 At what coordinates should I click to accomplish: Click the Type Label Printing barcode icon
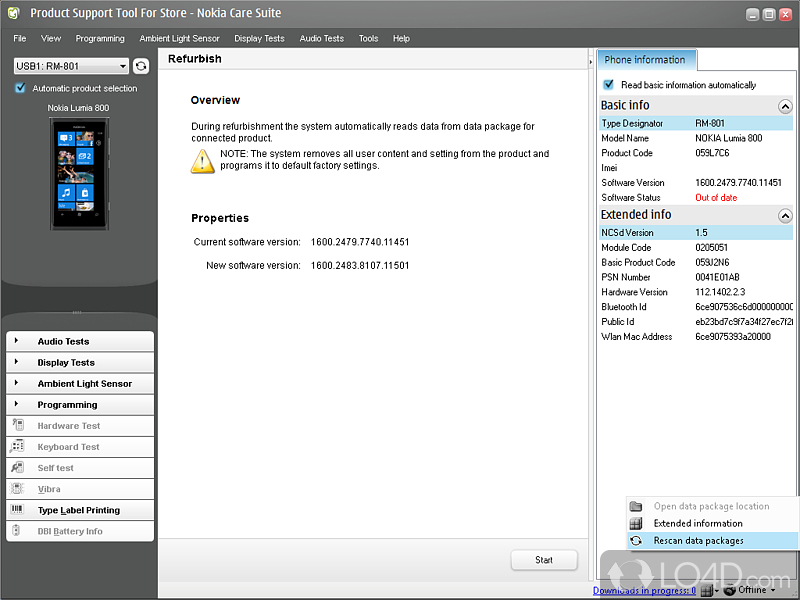pos(18,510)
